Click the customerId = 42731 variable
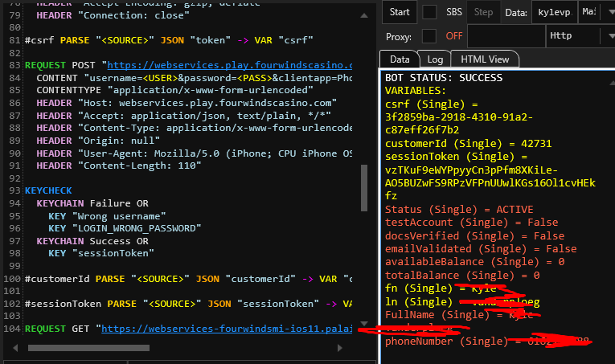Screen dimensions: 615x364 point(469,143)
